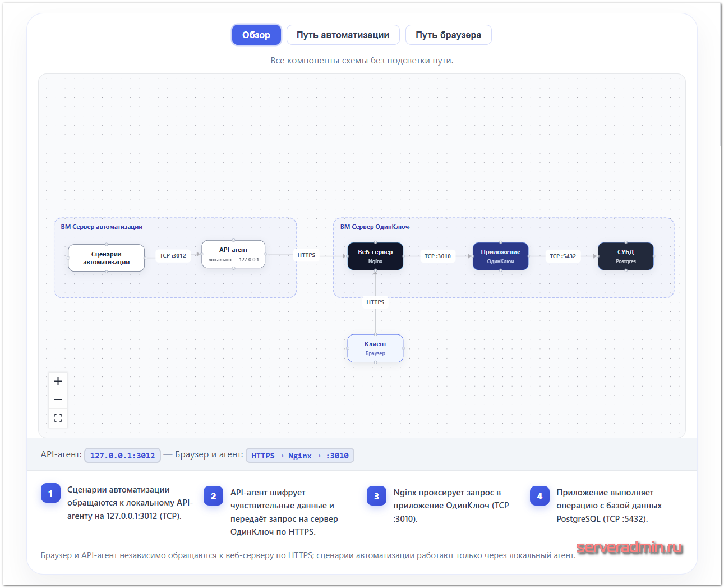Click the HTTPS label between agent and Nginx
724x588 pixels.
[306, 255]
